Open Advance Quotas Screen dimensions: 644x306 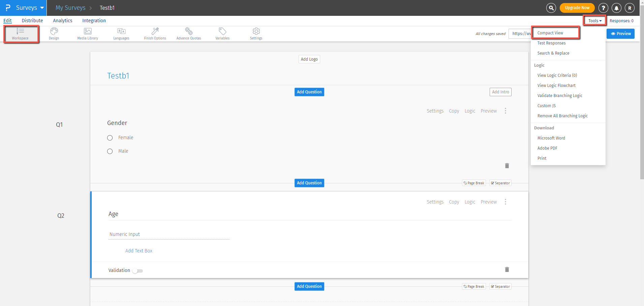tap(189, 33)
